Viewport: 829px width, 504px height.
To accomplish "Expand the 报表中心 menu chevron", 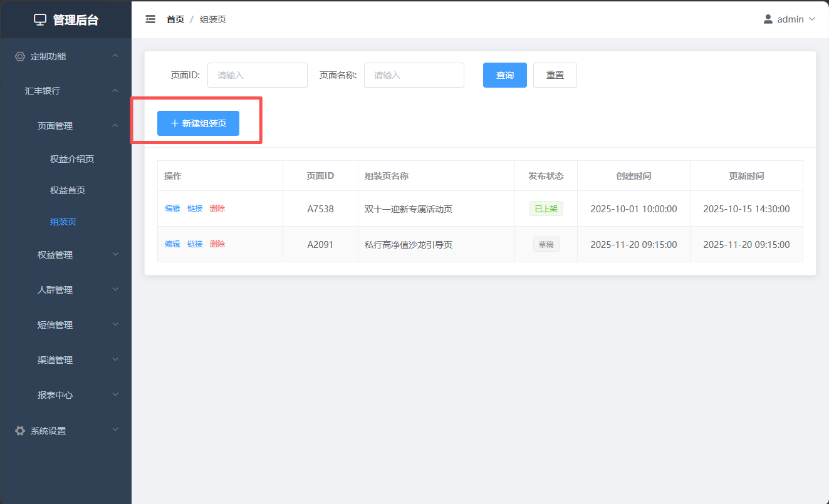I will [115, 395].
